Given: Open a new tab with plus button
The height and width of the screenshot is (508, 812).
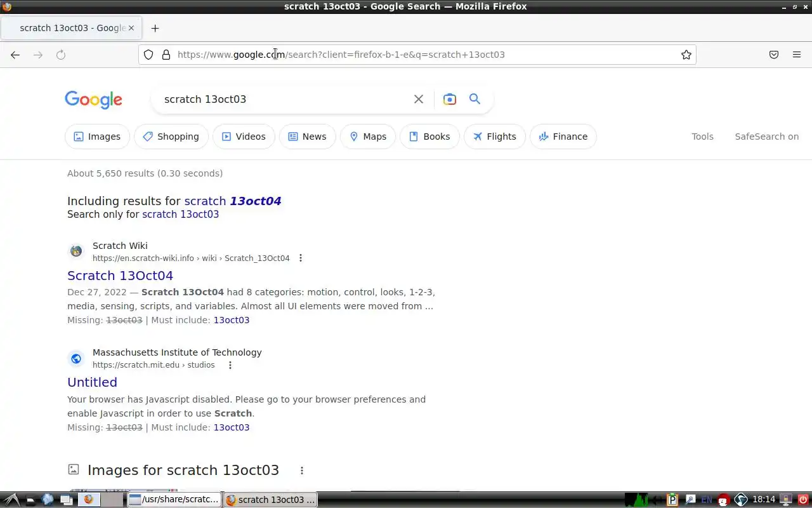Looking at the screenshot, I should [155, 28].
